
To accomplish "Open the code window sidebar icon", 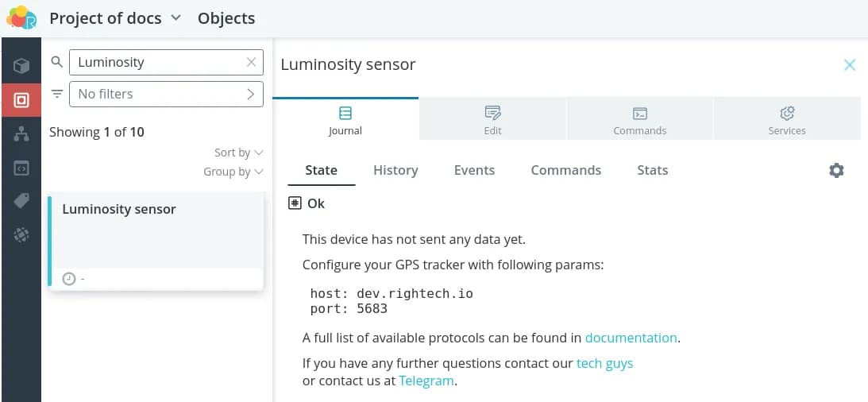I will [x=21, y=168].
